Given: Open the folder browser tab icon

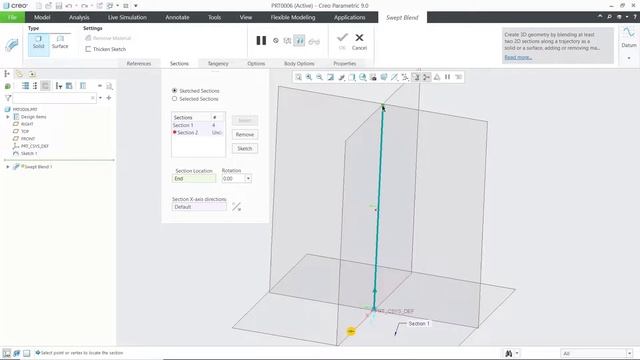Looking at the screenshot, I should 19,74.
